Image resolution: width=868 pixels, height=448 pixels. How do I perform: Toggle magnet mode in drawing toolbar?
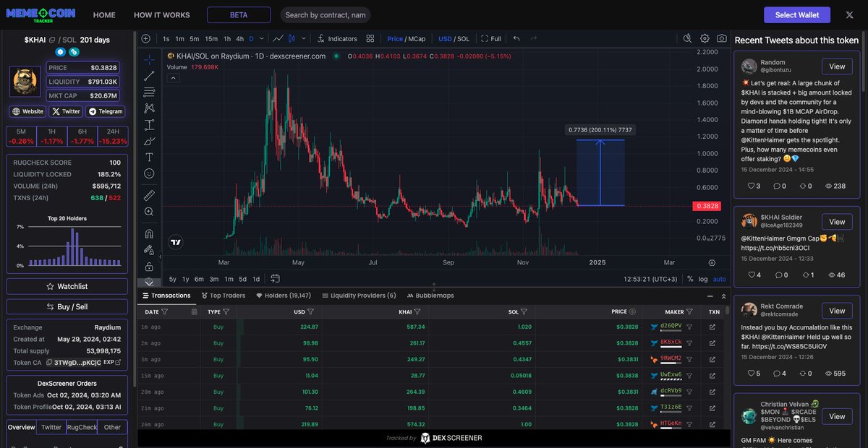[x=149, y=233]
